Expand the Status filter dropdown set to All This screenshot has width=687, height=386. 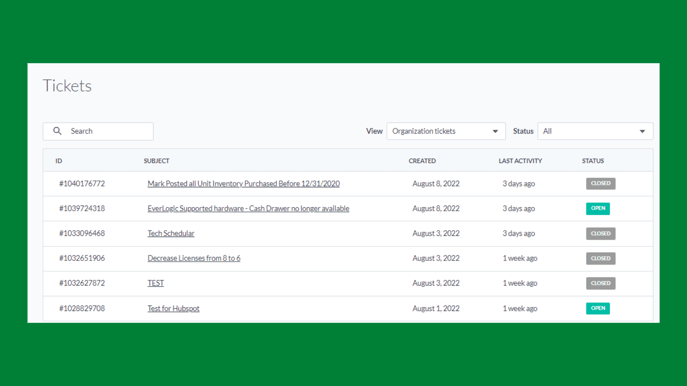(595, 131)
